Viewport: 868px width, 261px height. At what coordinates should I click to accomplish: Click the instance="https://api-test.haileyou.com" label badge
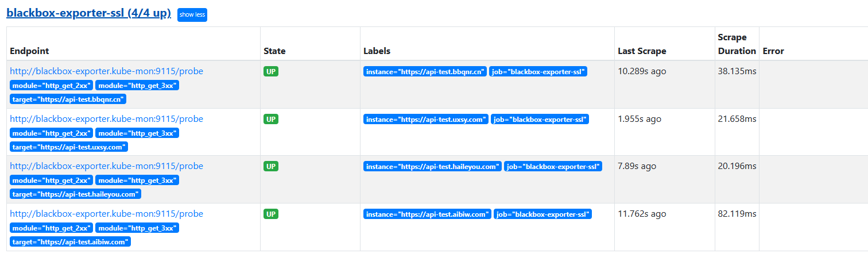432,167
